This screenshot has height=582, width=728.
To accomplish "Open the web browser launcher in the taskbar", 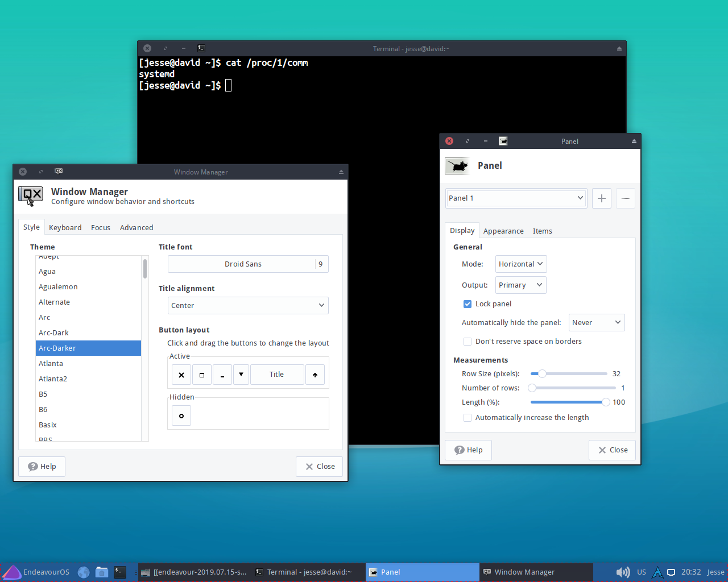I will (x=84, y=572).
